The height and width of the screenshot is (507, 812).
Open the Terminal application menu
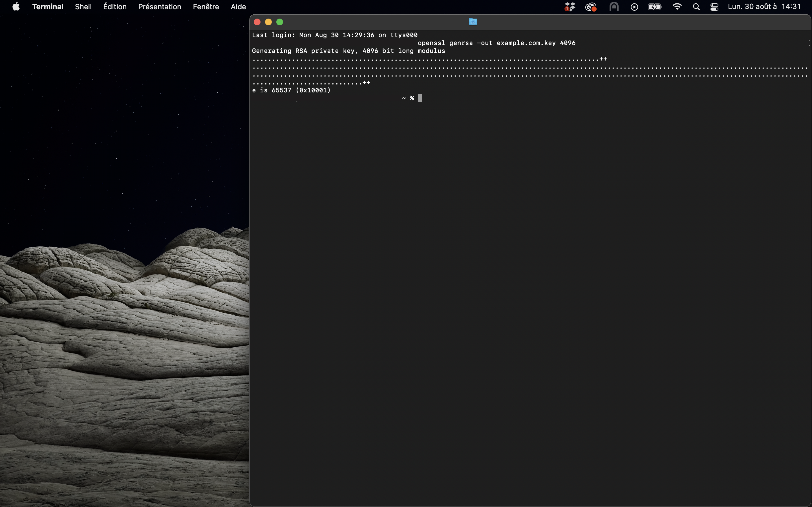(48, 7)
